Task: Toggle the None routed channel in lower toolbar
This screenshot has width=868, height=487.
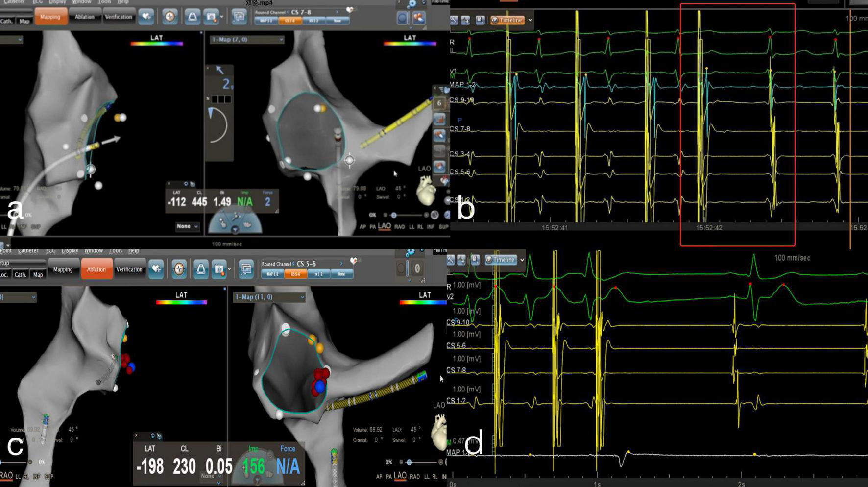Action: [341, 274]
